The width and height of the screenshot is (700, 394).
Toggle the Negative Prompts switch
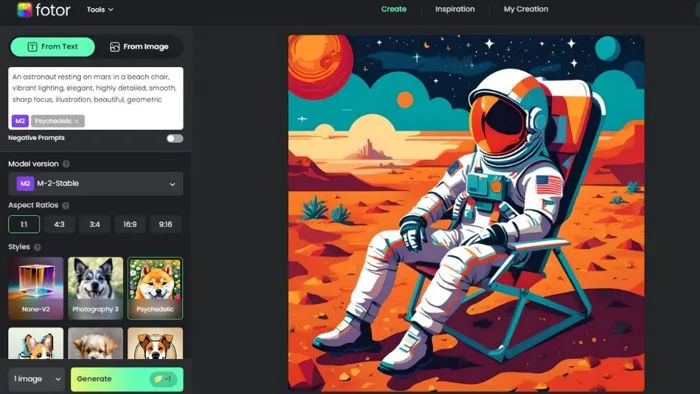pyautogui.click(x=175, y=138)
